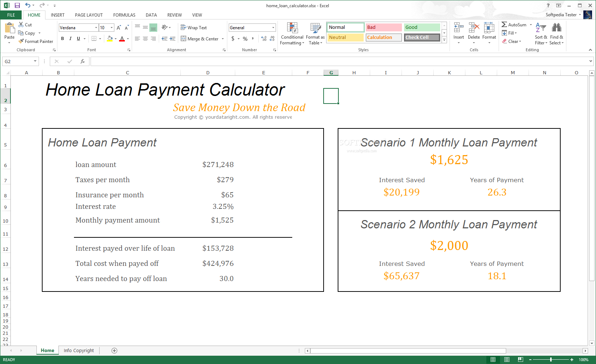This screenshot has width=596, height=364.
Task: Click in the formula bar input
Action: [x=339, y=61]
